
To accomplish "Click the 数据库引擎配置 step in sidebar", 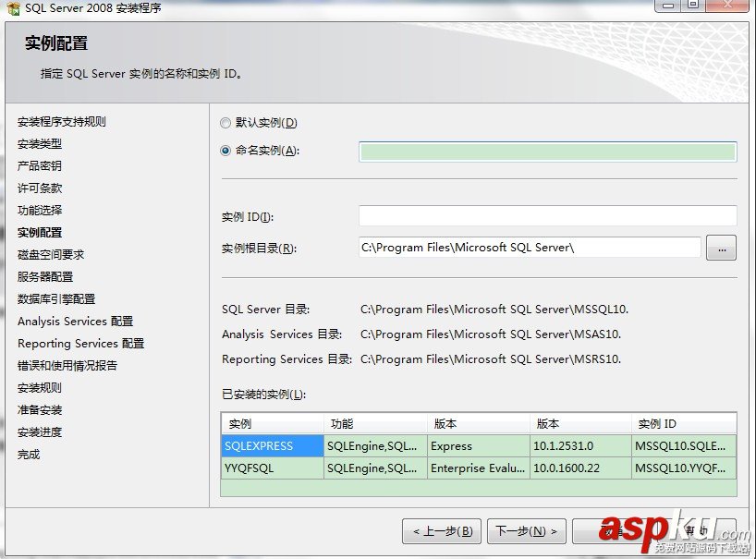I will click(x=56, y=298).
